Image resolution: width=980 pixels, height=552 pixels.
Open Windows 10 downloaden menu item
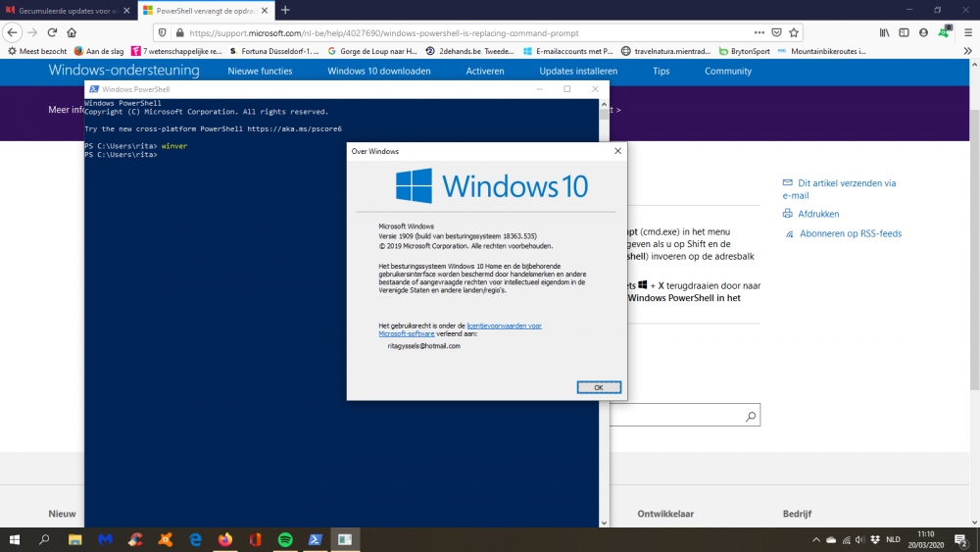(378, 72)
